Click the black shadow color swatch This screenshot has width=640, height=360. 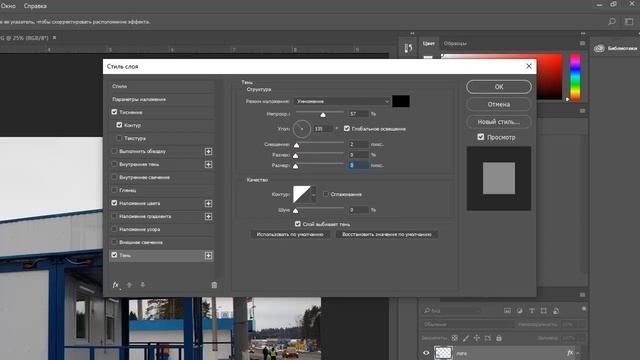tap(401, 101)
